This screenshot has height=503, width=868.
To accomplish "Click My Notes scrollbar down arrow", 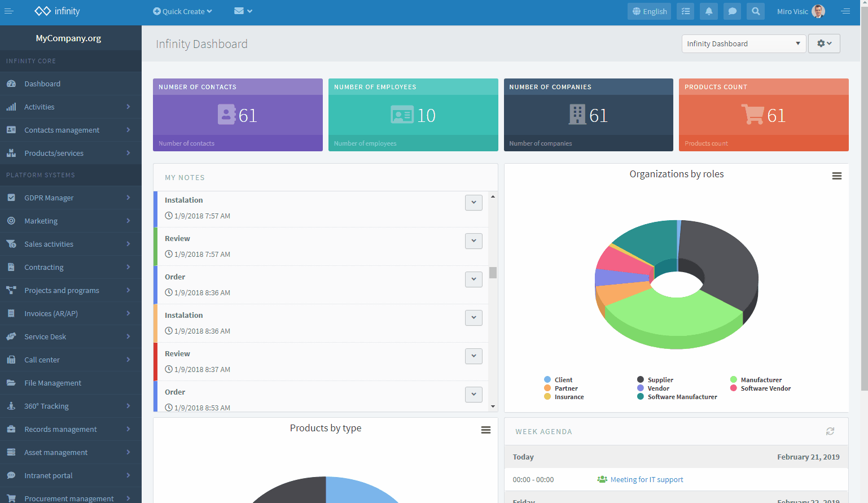I will coord(493,406).
